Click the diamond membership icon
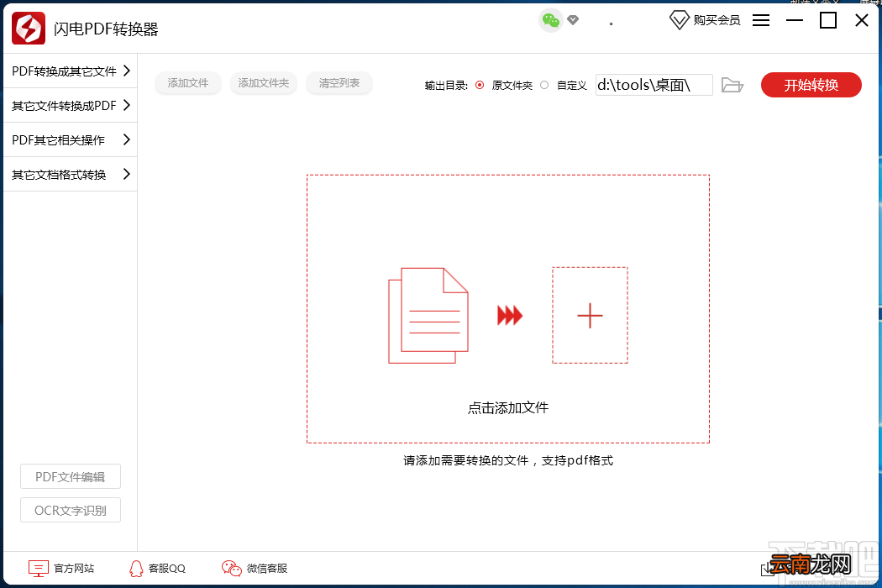The height and width of the screenshot is (588, 882). coord(679,20)
